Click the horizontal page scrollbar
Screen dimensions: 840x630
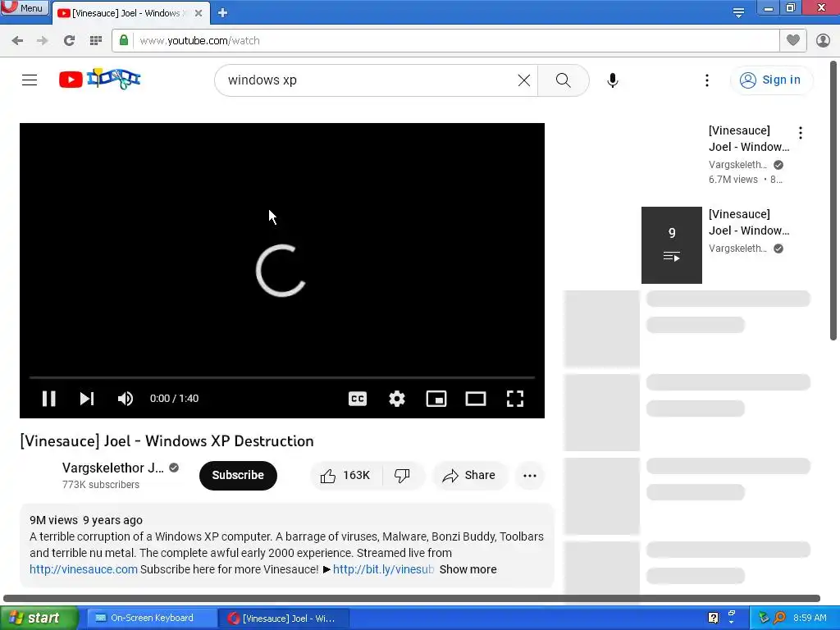[412, 598]
